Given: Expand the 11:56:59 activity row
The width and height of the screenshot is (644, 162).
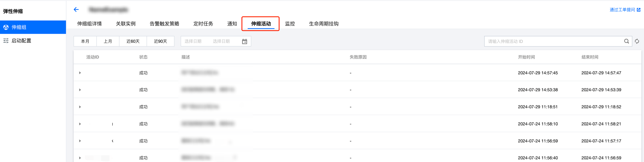Looking at the screenshot, I should pyautogui.click(x=80, y=141).
